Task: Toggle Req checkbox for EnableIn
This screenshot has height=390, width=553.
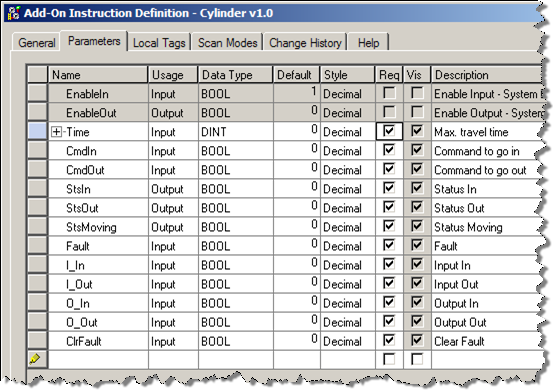Action: (x=389, y=93)
